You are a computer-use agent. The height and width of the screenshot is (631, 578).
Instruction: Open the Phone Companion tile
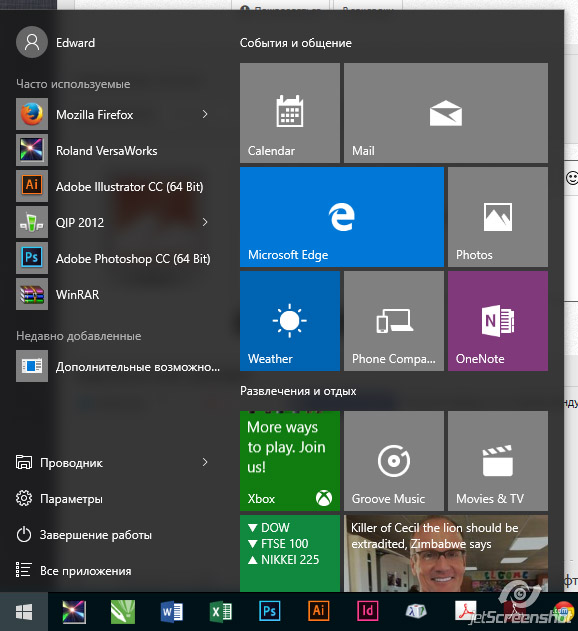click(x=394, y=321)
